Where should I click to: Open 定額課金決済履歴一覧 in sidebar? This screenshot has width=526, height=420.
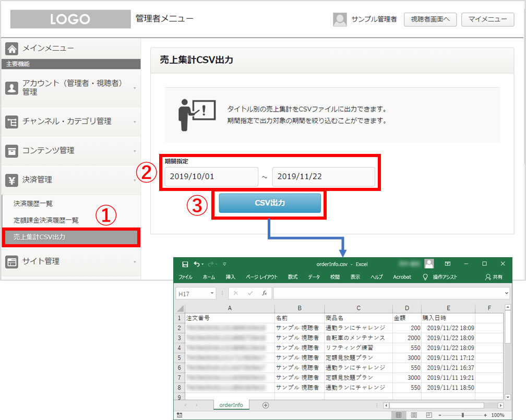(x=46, y=220)
